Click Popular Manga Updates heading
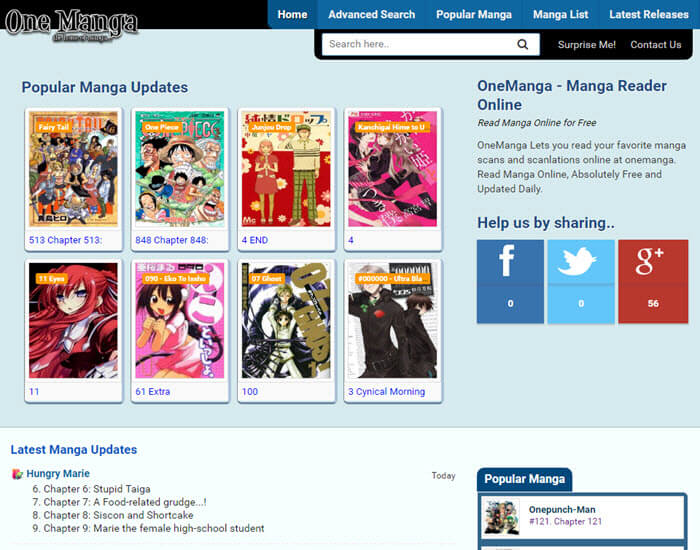 [x=104, y=88]
